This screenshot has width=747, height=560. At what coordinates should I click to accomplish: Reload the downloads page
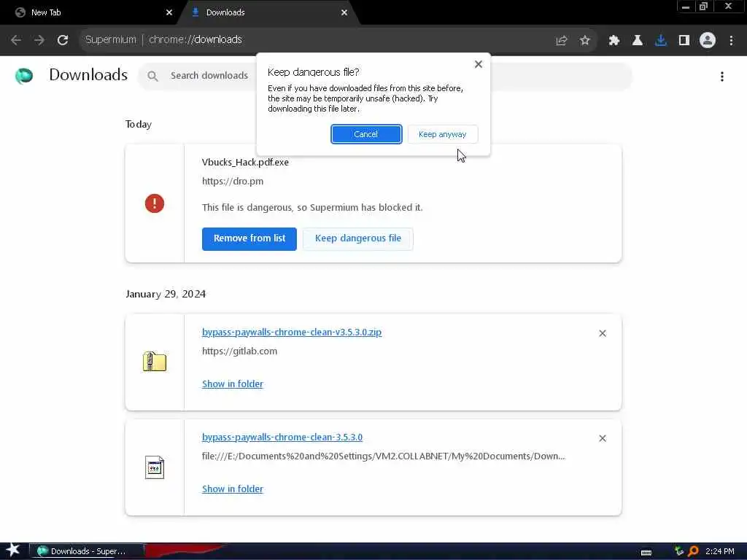pyautogui.click(x=63, y=40)
